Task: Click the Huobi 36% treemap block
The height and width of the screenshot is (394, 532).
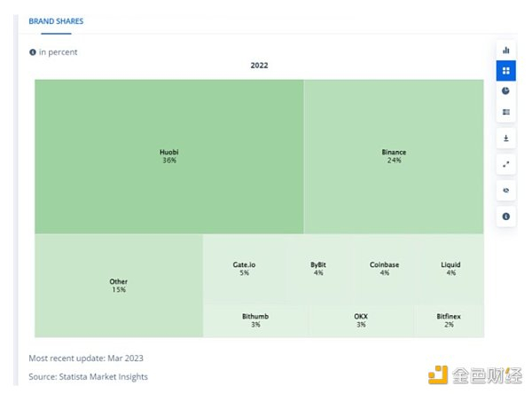Action: point(169,156)
